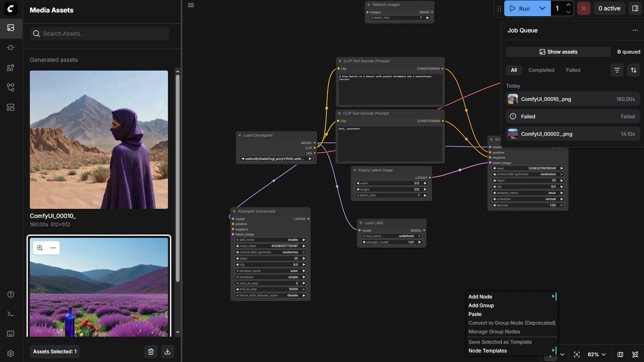Open the Help center icon
This screenshot has width=644, height=362.
(11, 294)
